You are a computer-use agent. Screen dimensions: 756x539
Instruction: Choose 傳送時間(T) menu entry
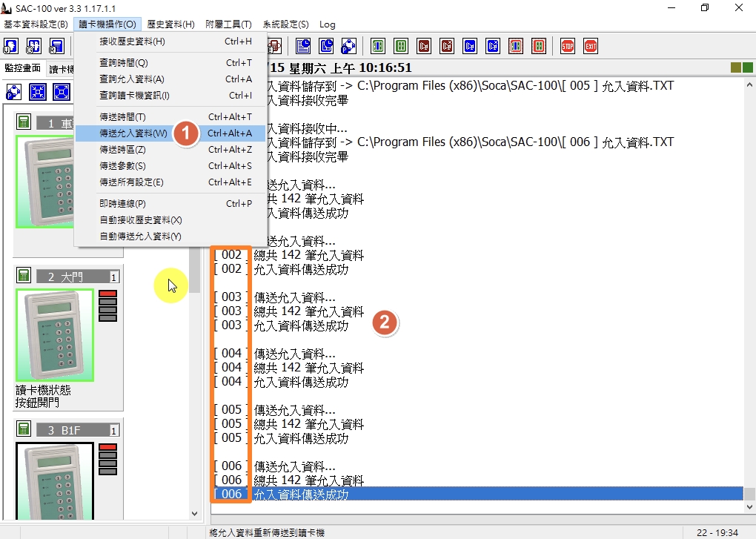pyautogui.click(x=170, y=116)
